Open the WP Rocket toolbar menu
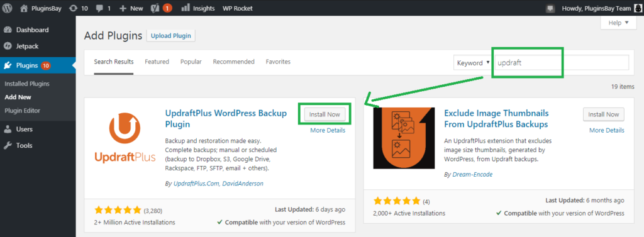Image resolution: width=644 pixels, height=237 pixels. [237, 8]
